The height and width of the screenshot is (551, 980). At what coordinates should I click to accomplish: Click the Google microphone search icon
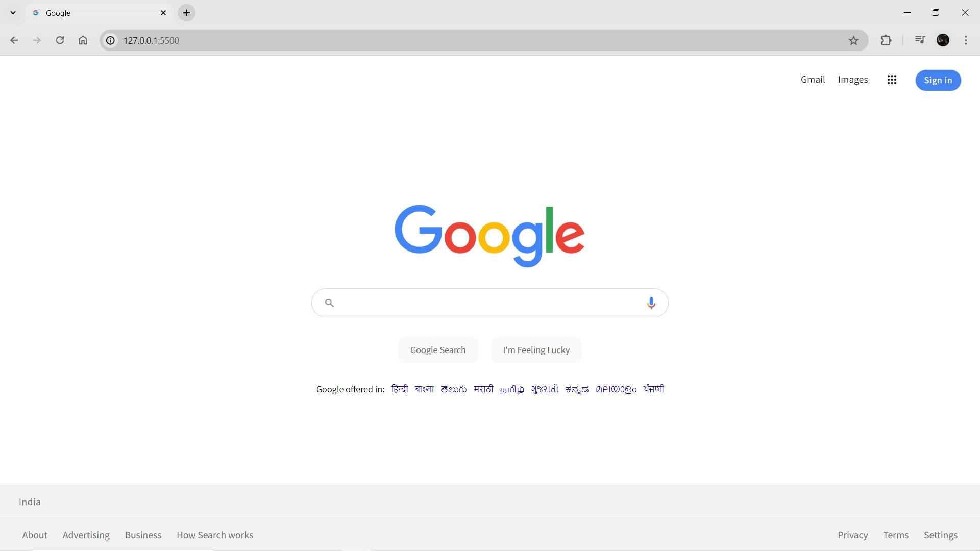(650, 302)
